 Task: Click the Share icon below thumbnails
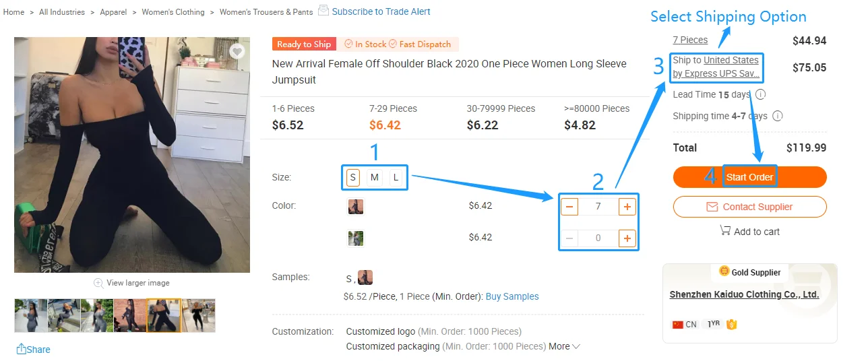[x=22, y=349]
